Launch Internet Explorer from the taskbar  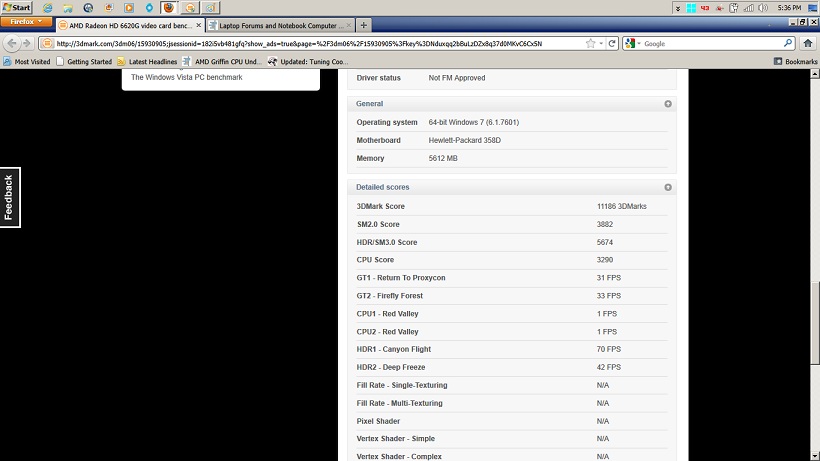(x=48, y=8)
